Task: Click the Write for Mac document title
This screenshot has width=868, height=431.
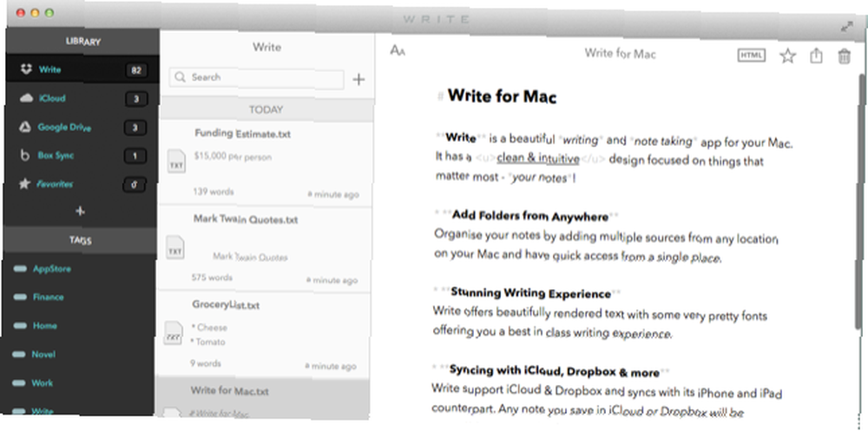Action: pos(620,54)
